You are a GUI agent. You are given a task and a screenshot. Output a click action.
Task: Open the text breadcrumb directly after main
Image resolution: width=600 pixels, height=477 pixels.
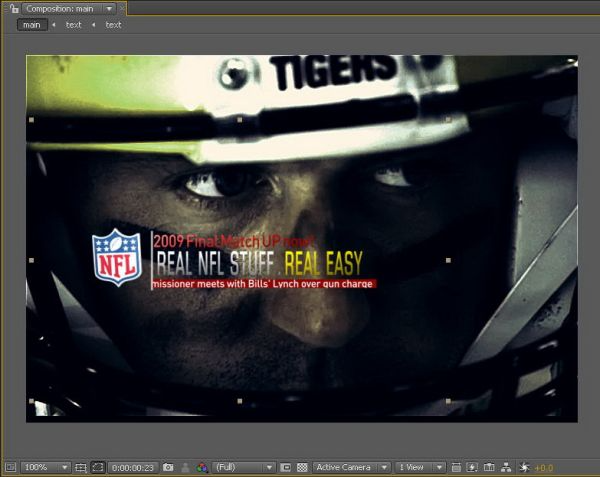point(73,25)
